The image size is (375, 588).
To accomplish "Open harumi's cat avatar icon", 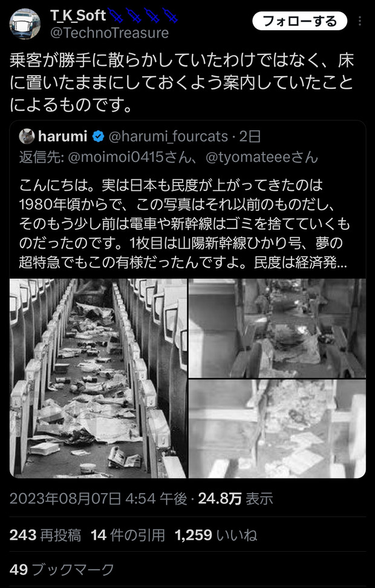I will (x=27, y=136).
